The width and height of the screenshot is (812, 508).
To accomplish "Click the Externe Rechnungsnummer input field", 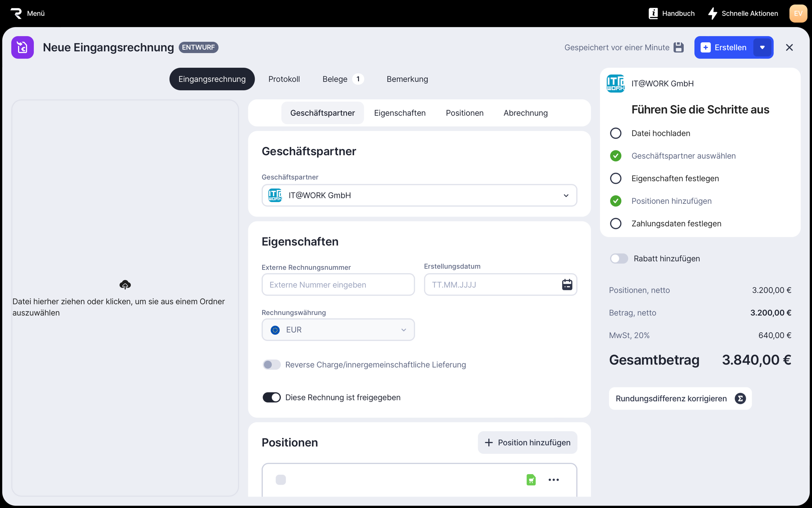I will tap(338, 284).
